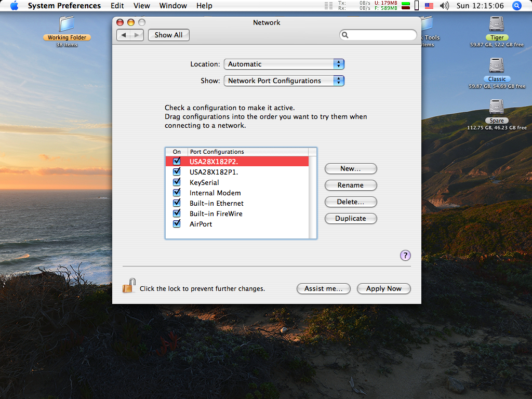Screen dimensions: 532x399
Task: Click the Rename button
Action: point(351,185)
